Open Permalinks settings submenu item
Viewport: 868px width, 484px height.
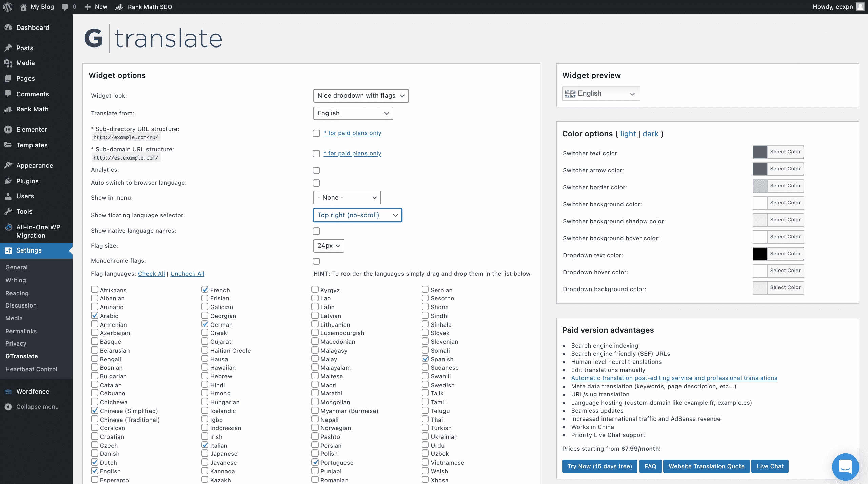click(21, 331)
